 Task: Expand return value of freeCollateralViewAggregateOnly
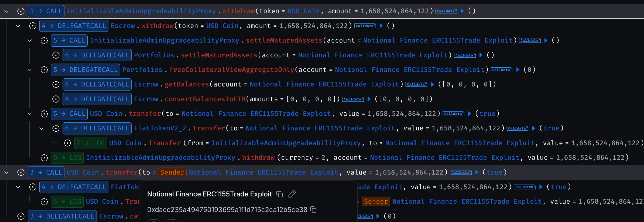[x=518, y=70]
